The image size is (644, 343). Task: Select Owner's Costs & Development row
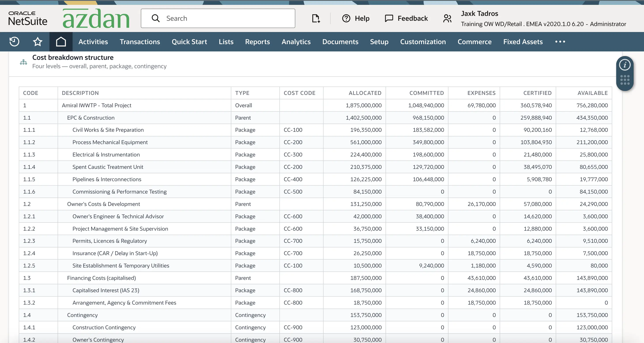click(315, 204)
